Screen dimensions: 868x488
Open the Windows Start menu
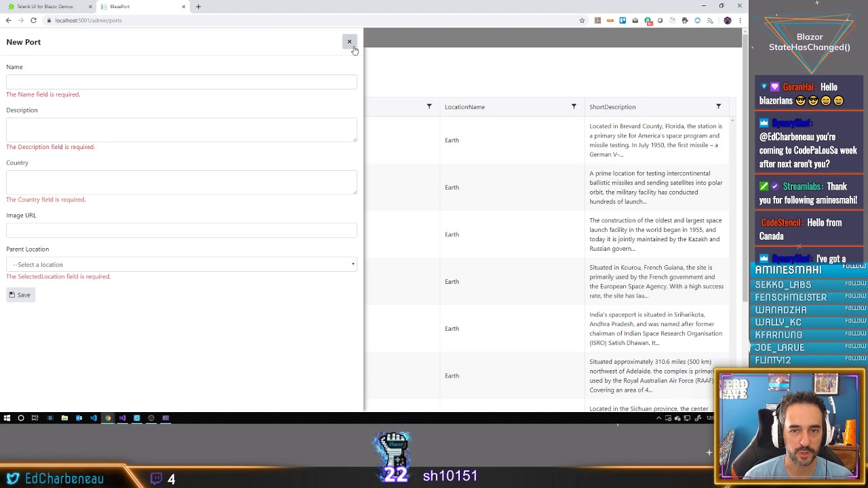click(7, 418)
